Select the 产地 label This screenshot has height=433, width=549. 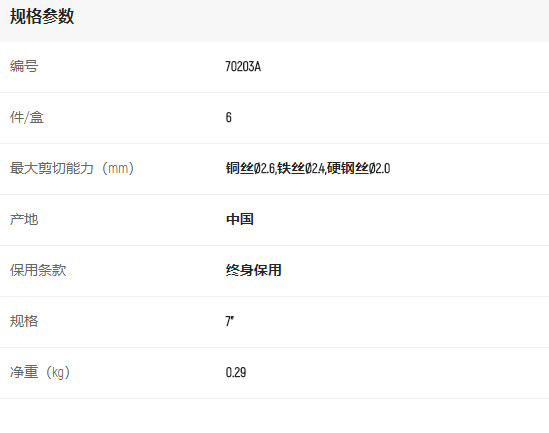pyautogui.click(x=24, y=219)
